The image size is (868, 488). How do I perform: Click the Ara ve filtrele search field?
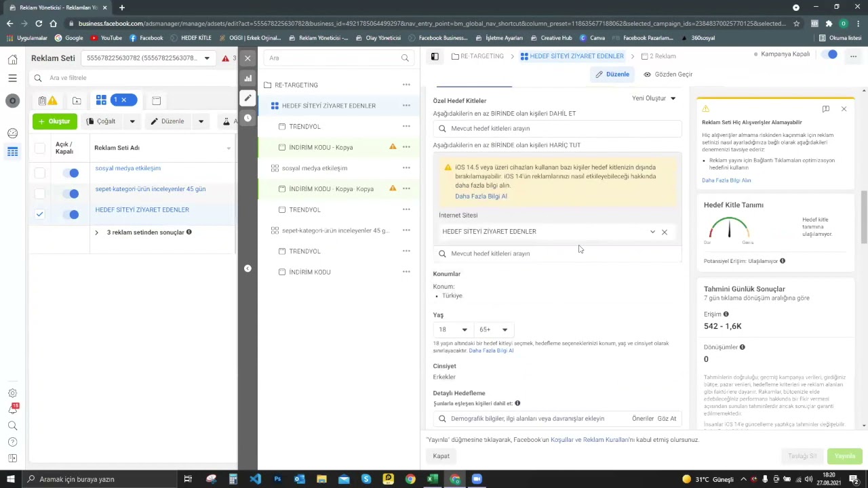pos(133,78)
